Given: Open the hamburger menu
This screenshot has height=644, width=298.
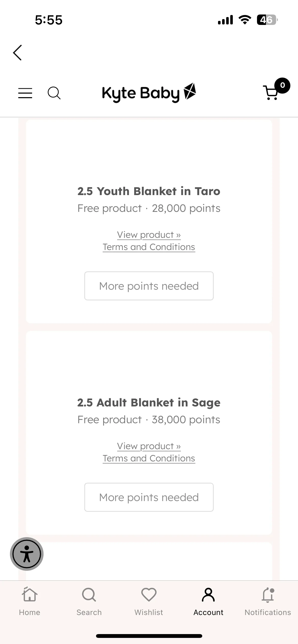Looking at the screenshot, I should pos(25,93).
